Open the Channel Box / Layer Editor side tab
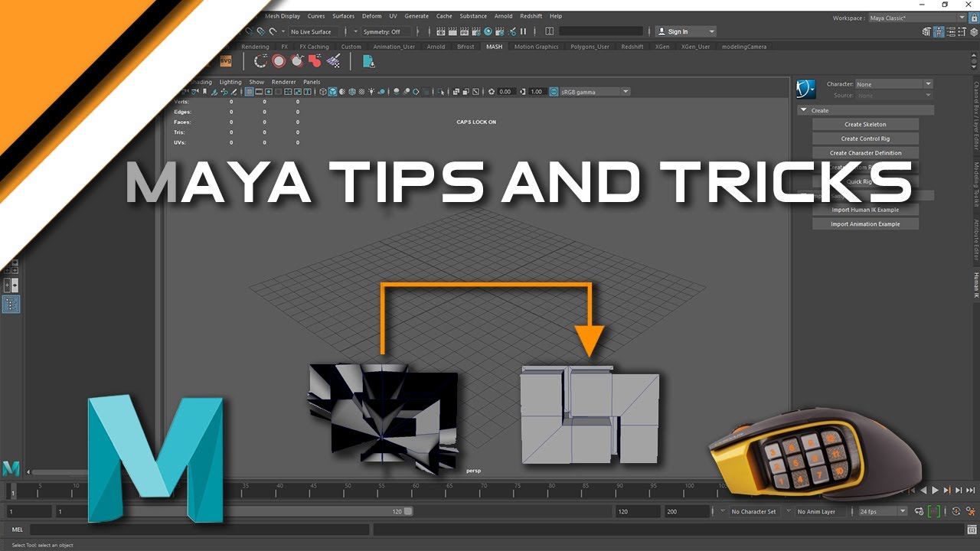 pyautogui.click(x=976, y=115)
